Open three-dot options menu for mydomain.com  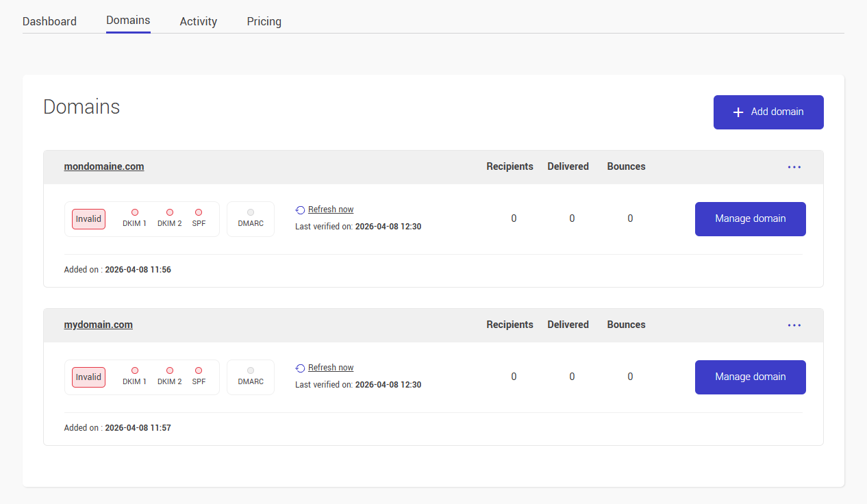794,325
